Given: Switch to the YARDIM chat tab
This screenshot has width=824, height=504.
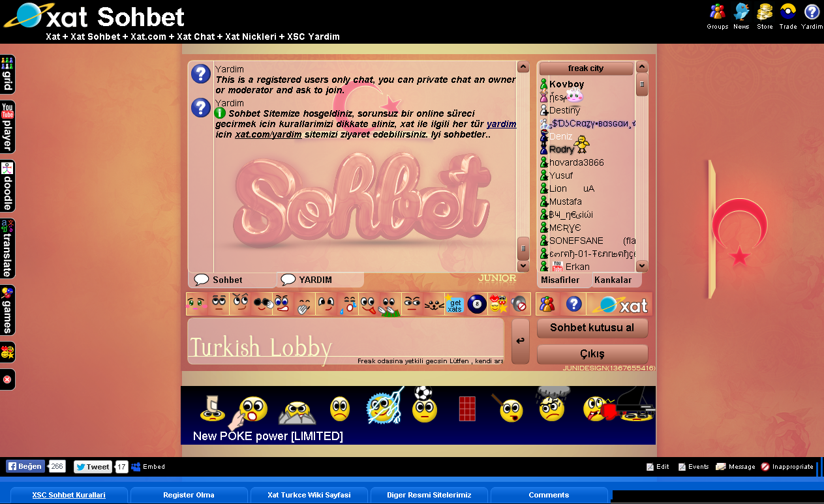Looking at the screenshot, I should [320, 280].
